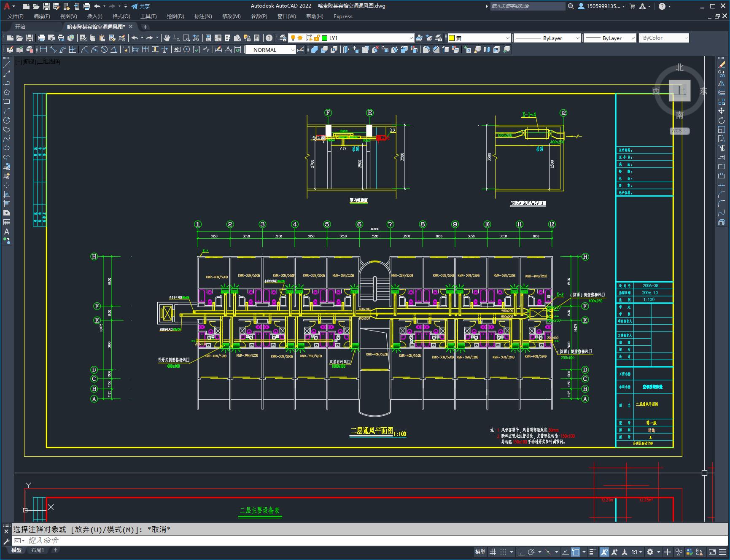Click the Pan hand icon
Viewport: 730px width, 560px height.
(167, 38)
